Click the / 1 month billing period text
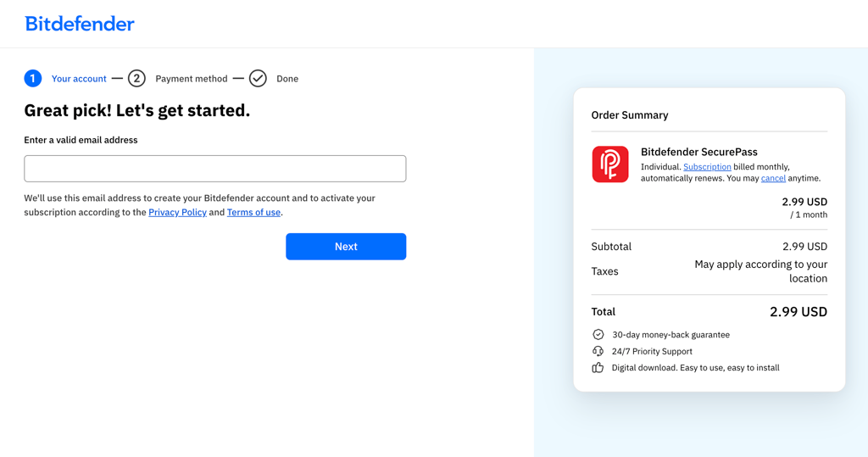The height and width of the screenshot is (457, 868). pyautogui.click(x=809, y=215)
